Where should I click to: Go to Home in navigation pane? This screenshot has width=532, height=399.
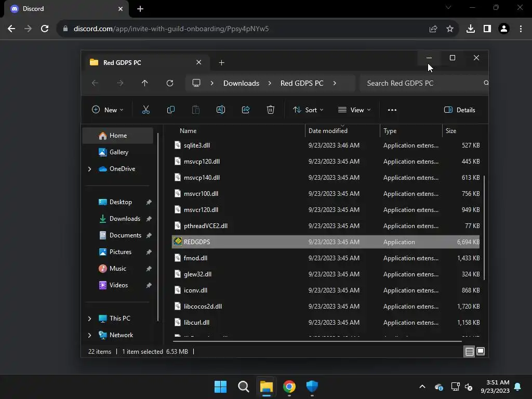pyautogui.click(x=118, y=136)
